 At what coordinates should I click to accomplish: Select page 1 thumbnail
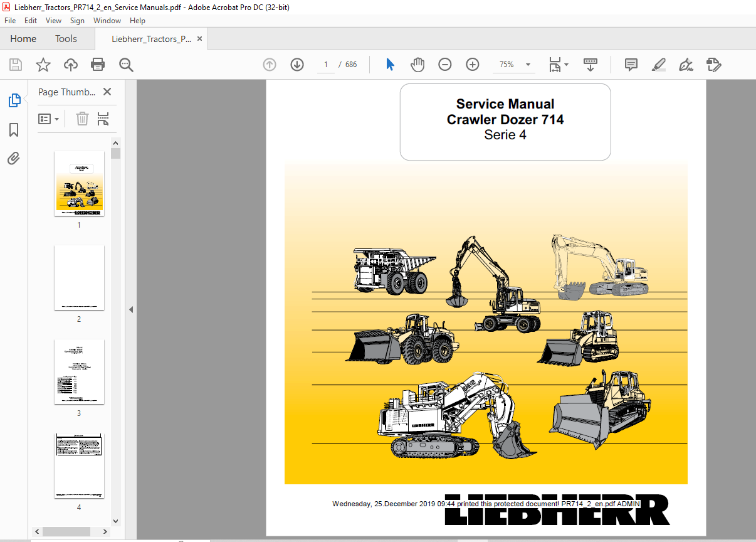79,183
